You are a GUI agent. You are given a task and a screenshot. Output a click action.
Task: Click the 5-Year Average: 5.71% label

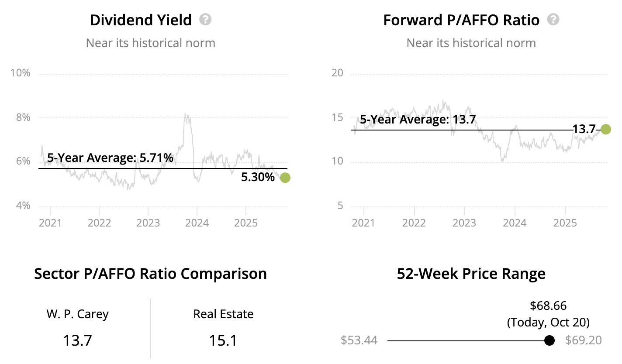pyautogui.click(x=111, y=158)
